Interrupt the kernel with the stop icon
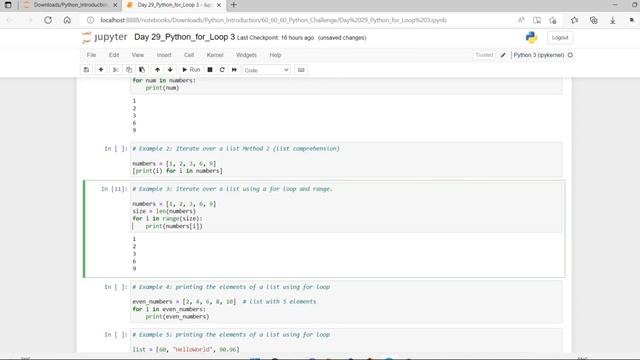 tap(210, 70)
